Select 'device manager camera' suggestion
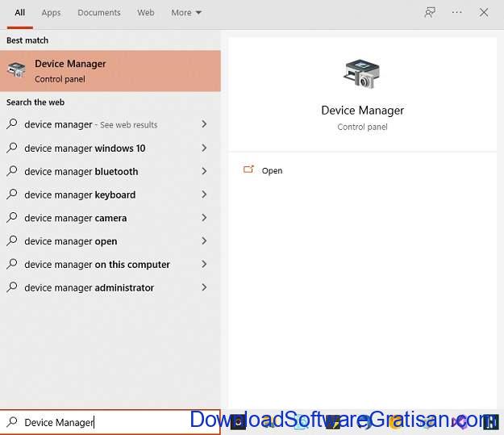 (76, 218)
